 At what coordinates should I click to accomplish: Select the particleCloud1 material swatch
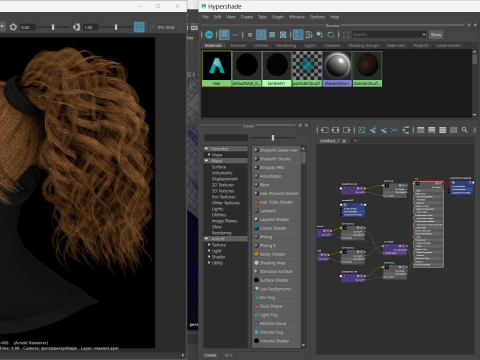307,69
